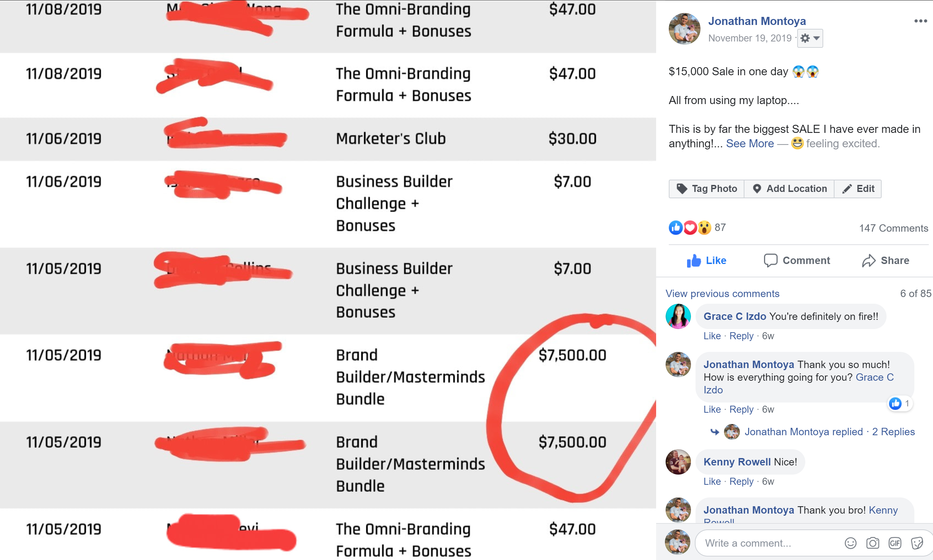Image resolution: width=933 pixels, height=560 pixels.
Task: Click the Edit pencil button
Action: click(x=858, y=189)
